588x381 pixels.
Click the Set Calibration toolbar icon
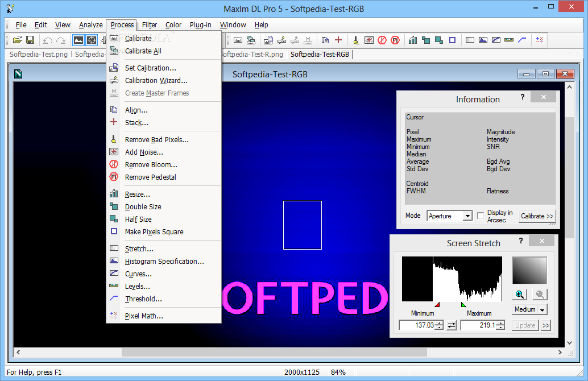(x=268, y=40)
